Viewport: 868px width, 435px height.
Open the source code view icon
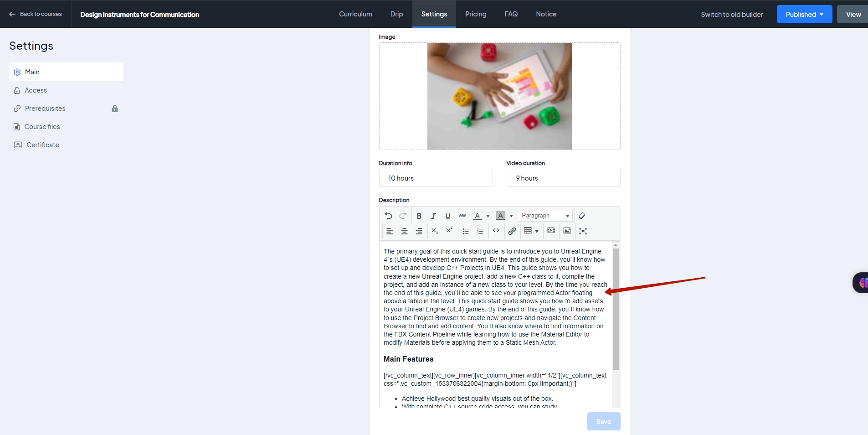(x=496, y=231)
